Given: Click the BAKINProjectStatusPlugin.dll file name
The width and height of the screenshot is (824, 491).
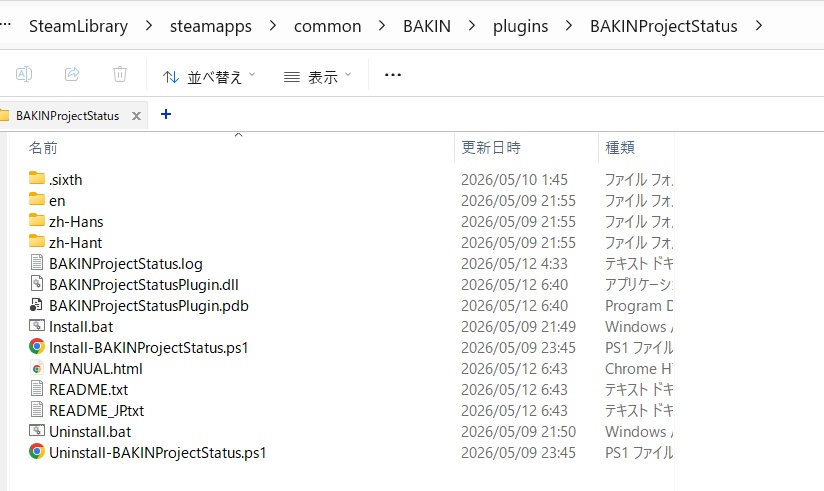Looking at the screenshot, I should click(x=143, y=285).
